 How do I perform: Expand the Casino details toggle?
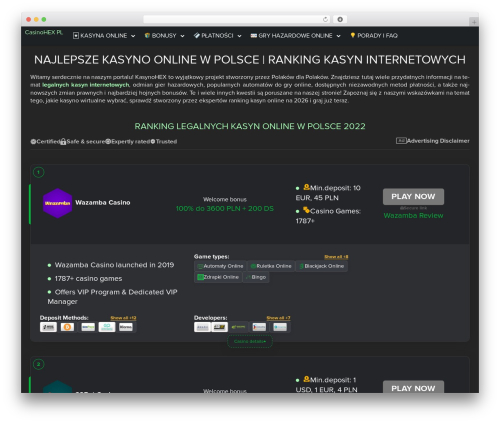[250, 342]
